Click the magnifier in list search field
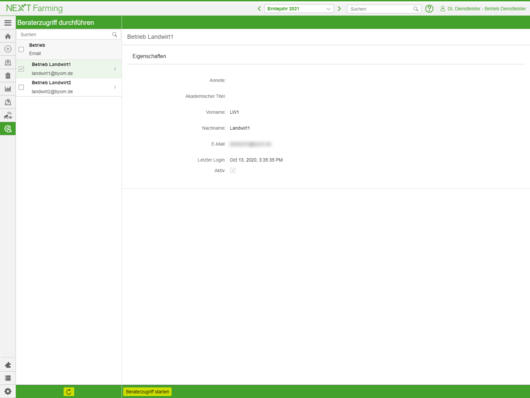 pyautogui.click(x=114, y=34)
